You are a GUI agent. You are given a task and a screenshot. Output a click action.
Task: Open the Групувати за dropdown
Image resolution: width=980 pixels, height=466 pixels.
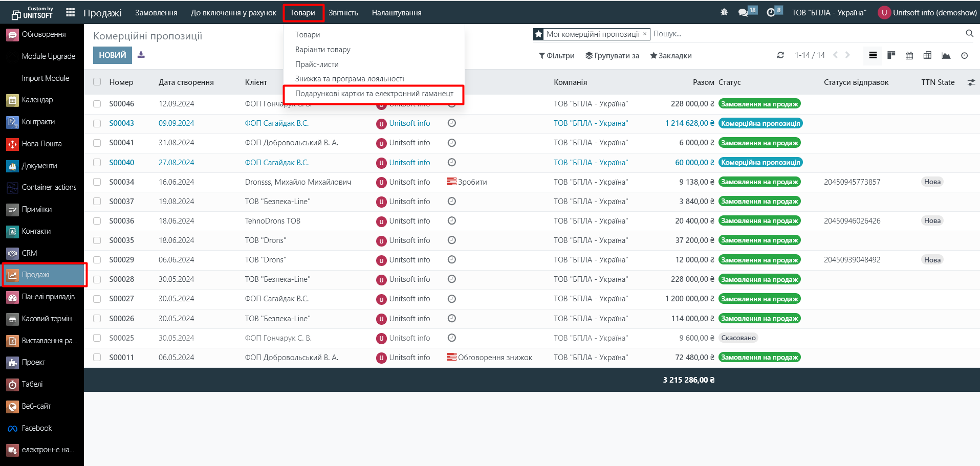pos(612,56)
